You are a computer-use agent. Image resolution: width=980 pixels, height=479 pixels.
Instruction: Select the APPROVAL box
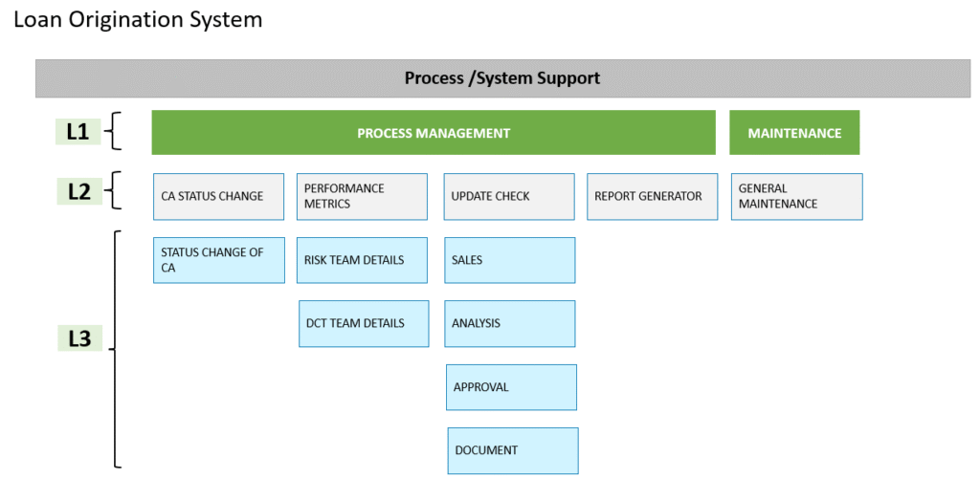[x=511, y=387]
